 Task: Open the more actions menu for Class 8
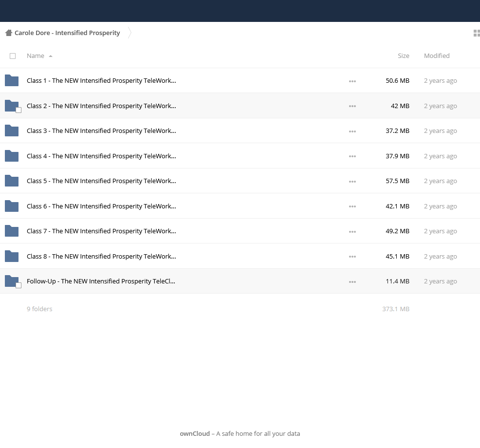[352, 257]
